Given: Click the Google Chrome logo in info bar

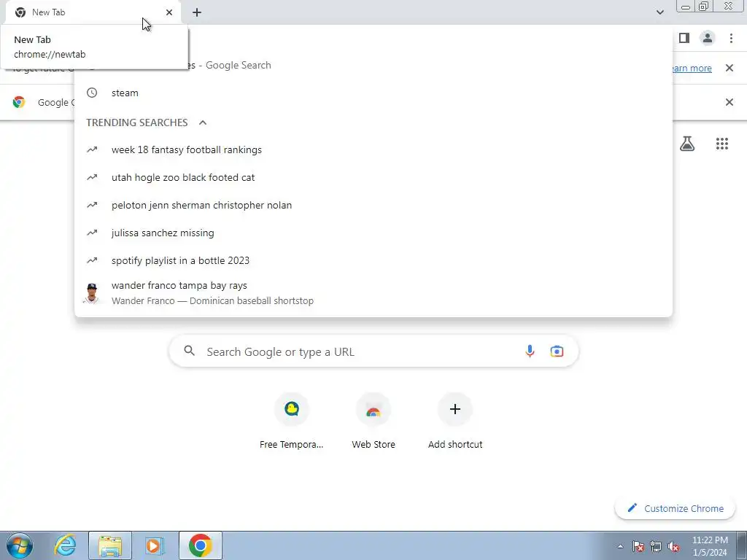Looking at the screenshot, I should click(x=19, y=102).
